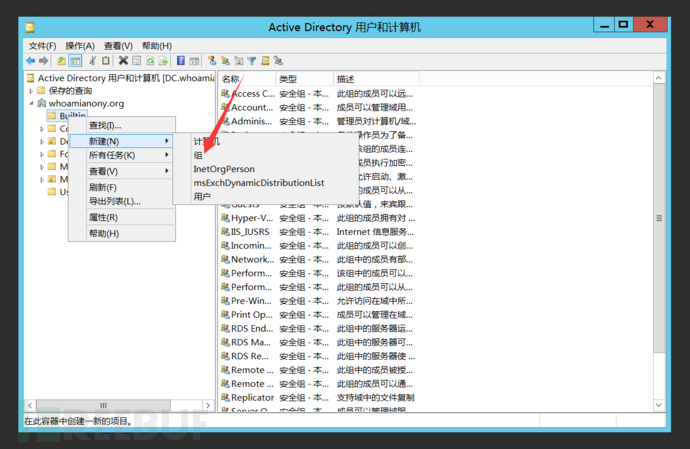This screenshot has height=449, width=690.
Task: Expand 查看(V) submenu in the context menu
Action: point(122,171)
